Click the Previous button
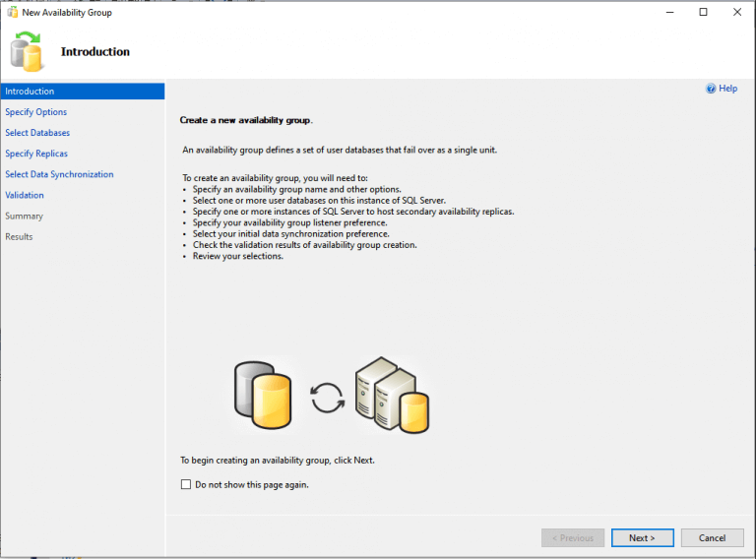The image size is (756, 559). (573, 538)
